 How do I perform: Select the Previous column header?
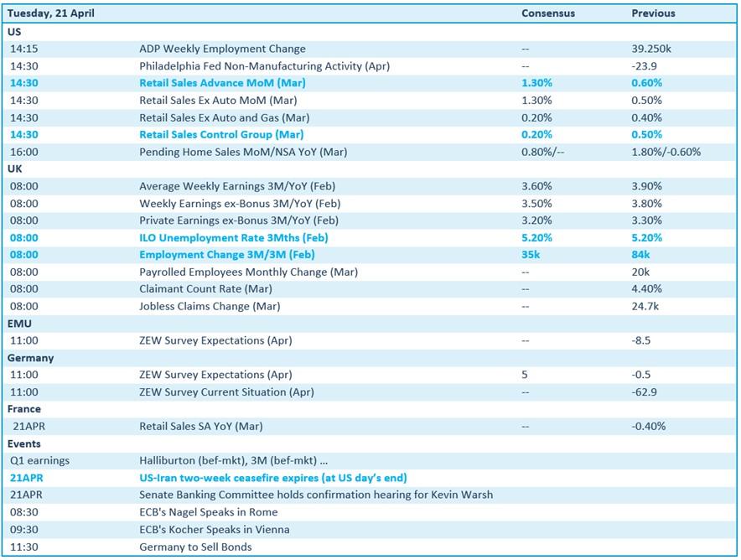(x=653, y=13)
